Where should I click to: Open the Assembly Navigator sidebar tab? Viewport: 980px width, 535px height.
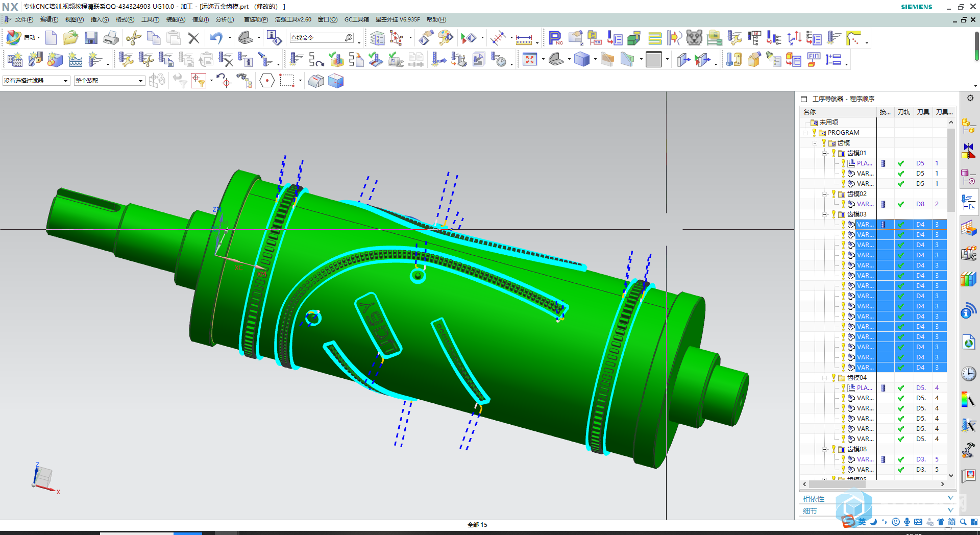968,125
